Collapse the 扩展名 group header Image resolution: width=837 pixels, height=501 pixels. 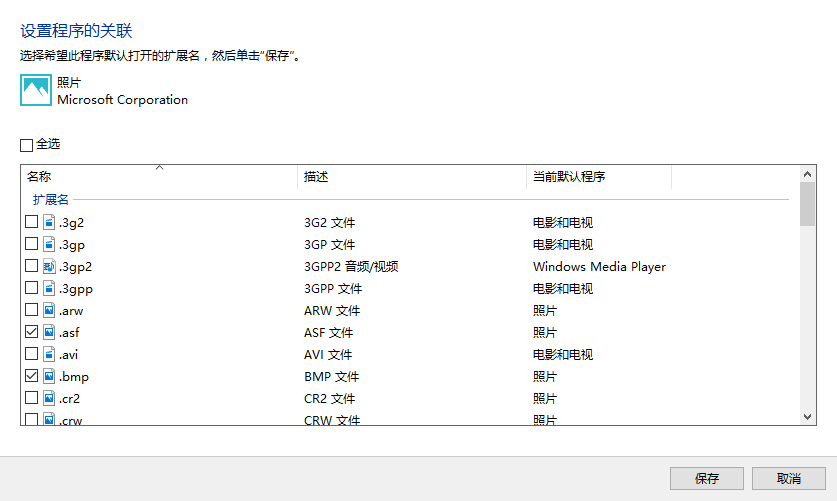pyautogui.click(x=50, y=200)
